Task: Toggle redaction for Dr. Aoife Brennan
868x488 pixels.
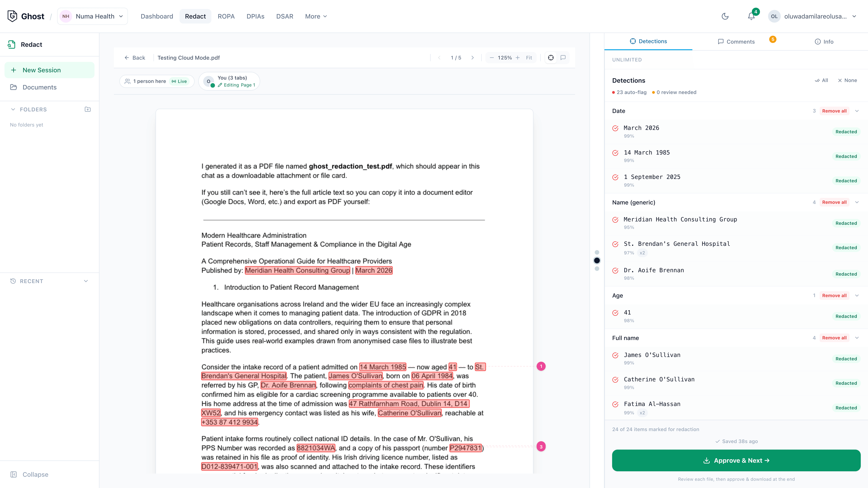Action: (x=615, y=271)
